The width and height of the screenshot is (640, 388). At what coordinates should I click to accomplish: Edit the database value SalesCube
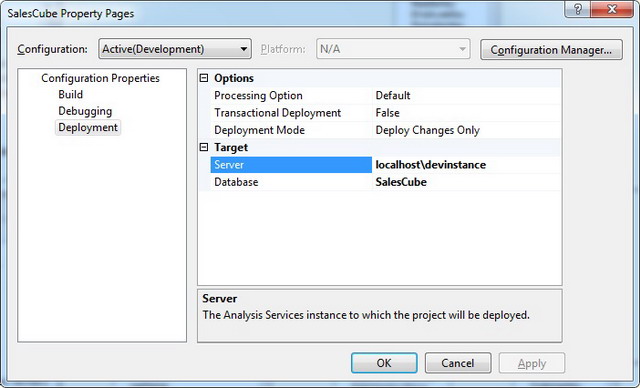(467, 182)
